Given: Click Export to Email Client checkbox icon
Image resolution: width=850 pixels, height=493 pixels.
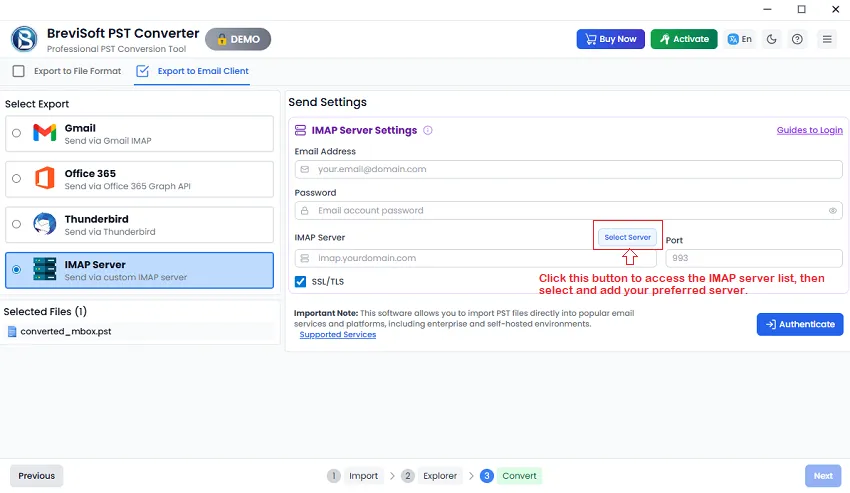Looking at the screenshot, I should tap(143, 71).
